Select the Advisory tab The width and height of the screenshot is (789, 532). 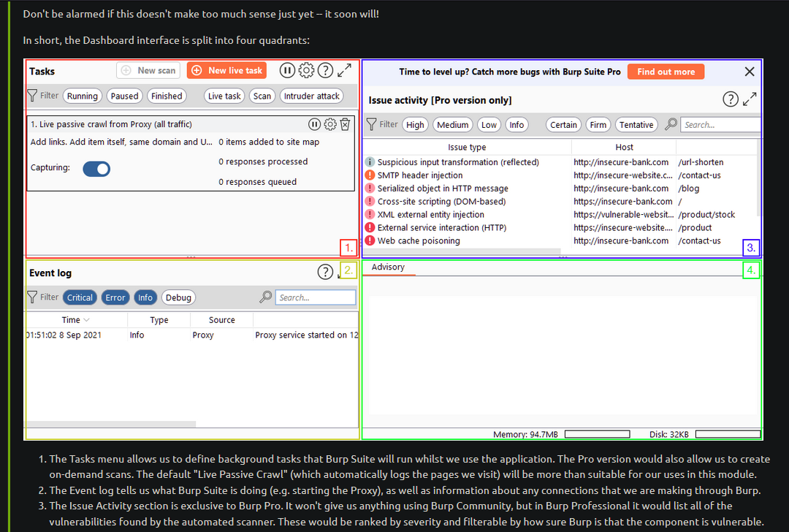(388, 267)
